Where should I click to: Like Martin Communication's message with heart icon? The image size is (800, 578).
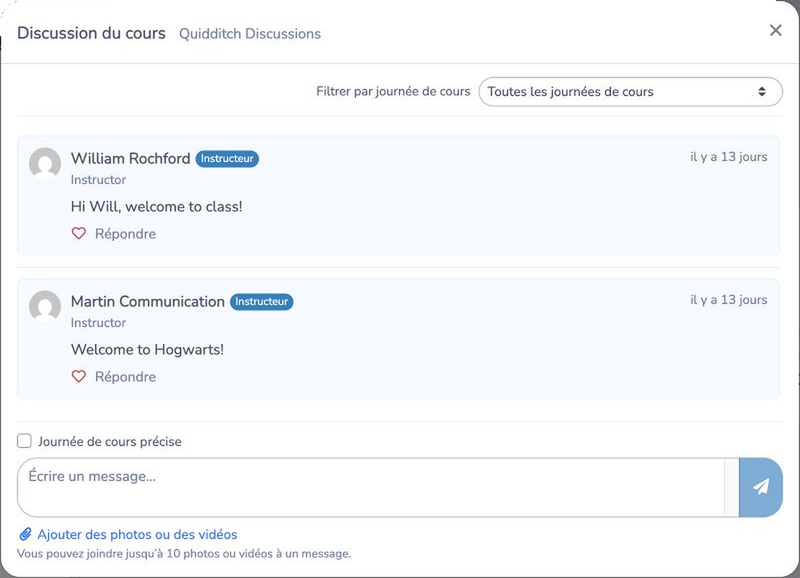(x=79, y=376)
